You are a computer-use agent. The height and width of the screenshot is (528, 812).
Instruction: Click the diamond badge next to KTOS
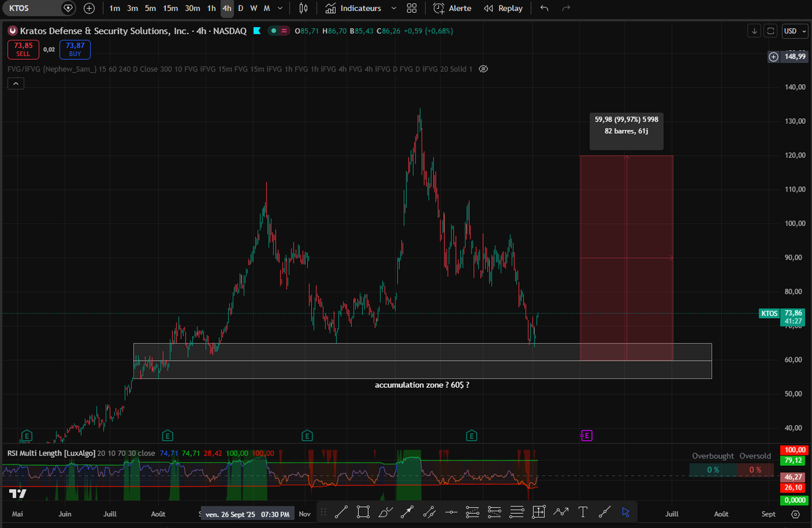(x=68, y=8)
